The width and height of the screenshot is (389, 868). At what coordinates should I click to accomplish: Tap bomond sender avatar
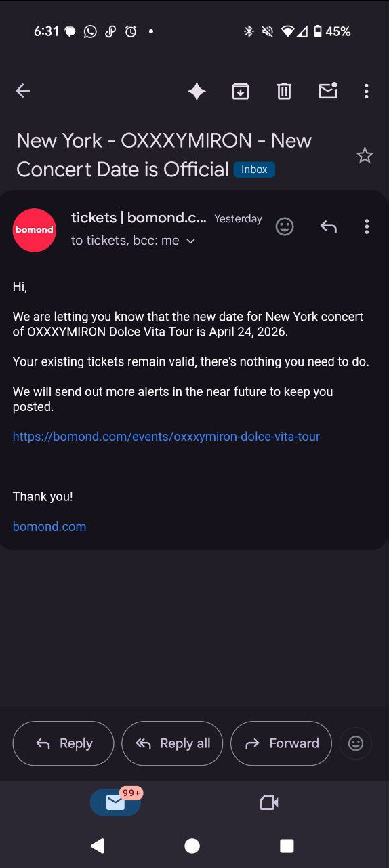coord(35,230)
